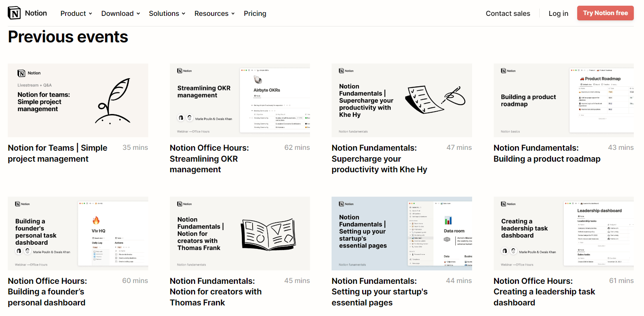Click the small Notion logo on the founder's dashboard card
This screenshot has height=316, width=644.
[18, 204]
